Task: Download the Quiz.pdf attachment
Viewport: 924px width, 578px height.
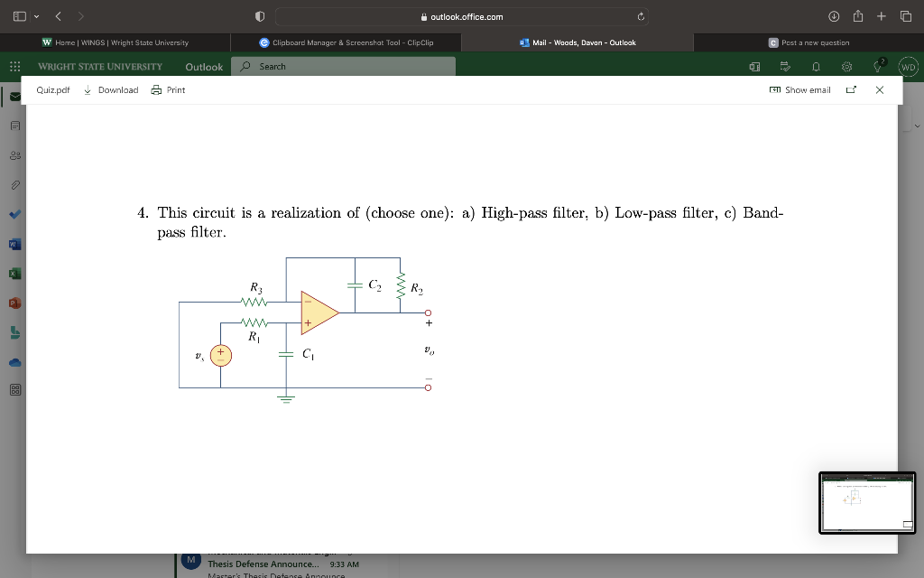Action: [111, 89]
